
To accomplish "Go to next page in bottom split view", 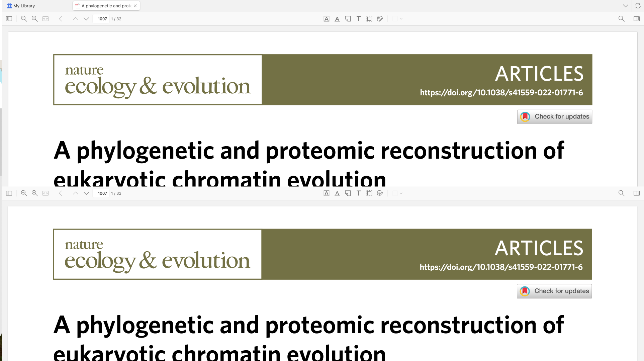I will click(86, 193).
